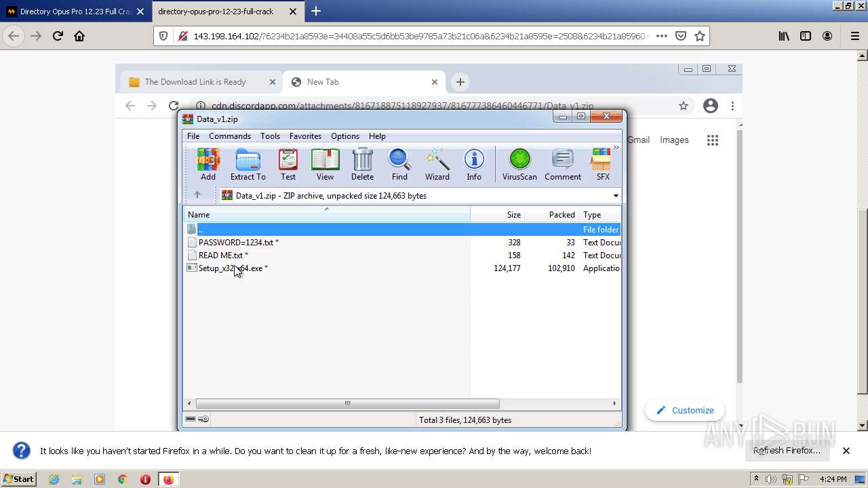
Task: Open Google apps grid icon
Action: click(712, 140)
